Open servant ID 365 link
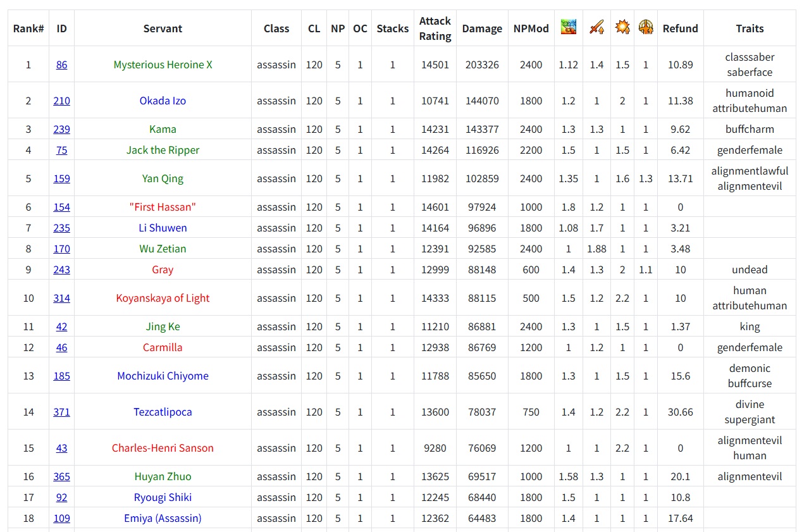Image resolution: width=809 pixels, height=532 pixels. [61, 476]
